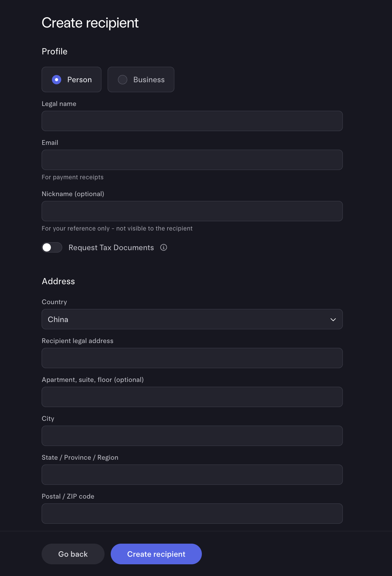Viewport: 392px width, 576px height.
Task: Select the Person radio button
Action: (56, 79)
